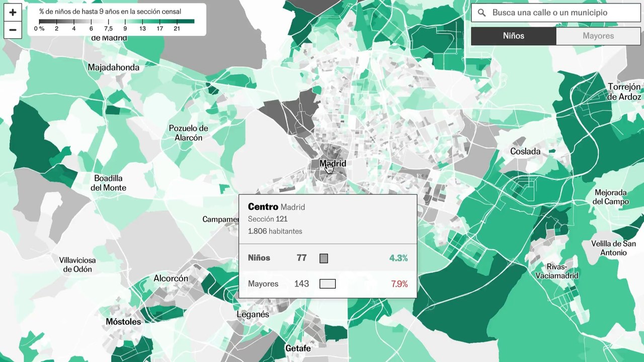Click the search magnifier icon
This screenshot has height=362, width=644.
pos(481,13)
